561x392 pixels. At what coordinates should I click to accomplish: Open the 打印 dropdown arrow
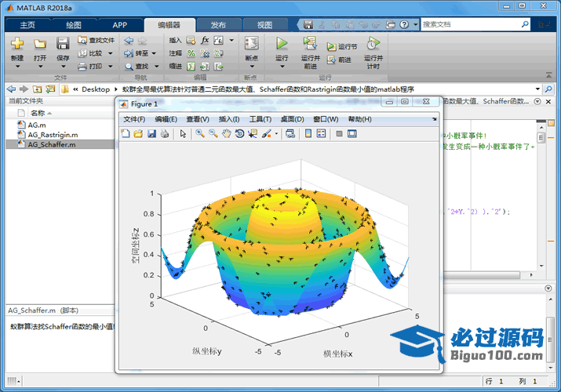coord(111,66)
